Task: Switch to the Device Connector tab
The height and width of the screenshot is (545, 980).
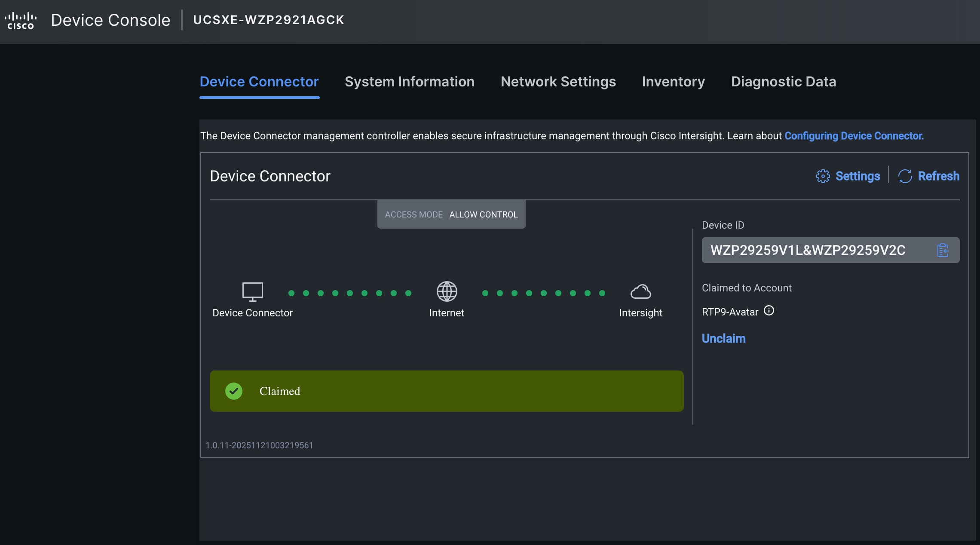Action: 259,82
